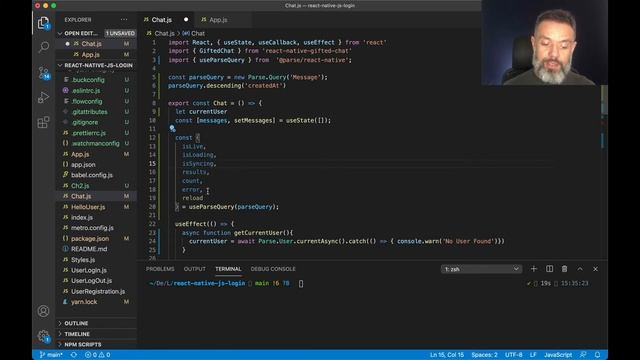
Task: Open the Explorer view in the activity bar
Action: [x=43, y=23]
